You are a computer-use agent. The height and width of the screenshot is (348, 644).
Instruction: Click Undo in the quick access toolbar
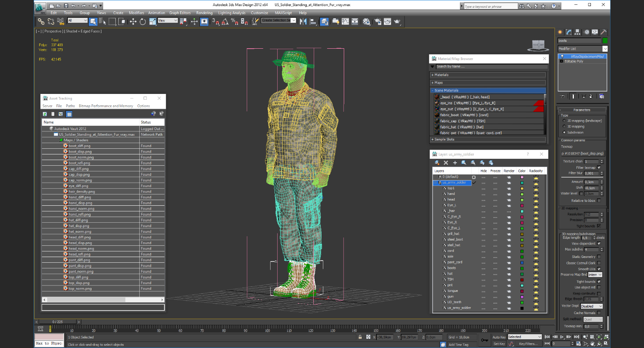click(73, 6)
